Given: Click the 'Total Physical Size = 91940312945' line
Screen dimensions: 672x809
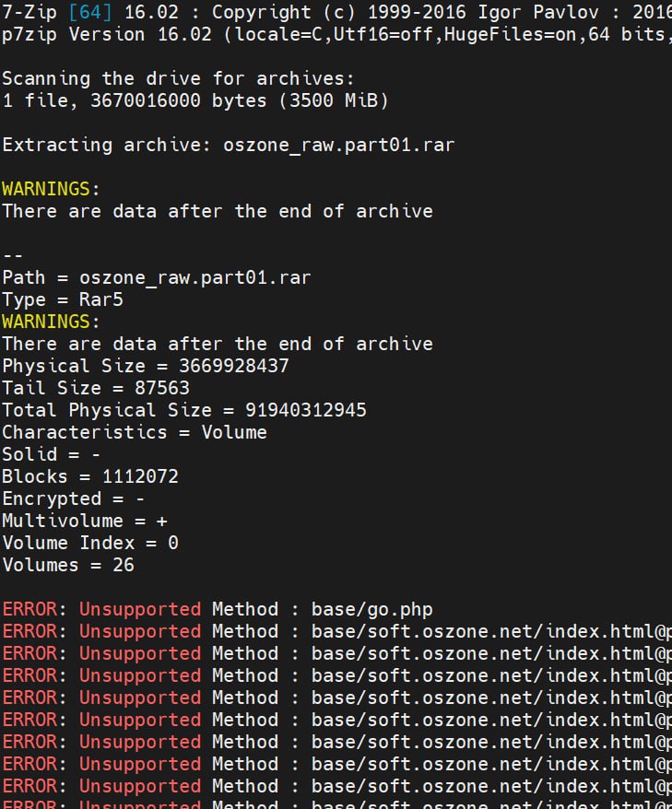Looking at the screenshot, I should [183, 410].
